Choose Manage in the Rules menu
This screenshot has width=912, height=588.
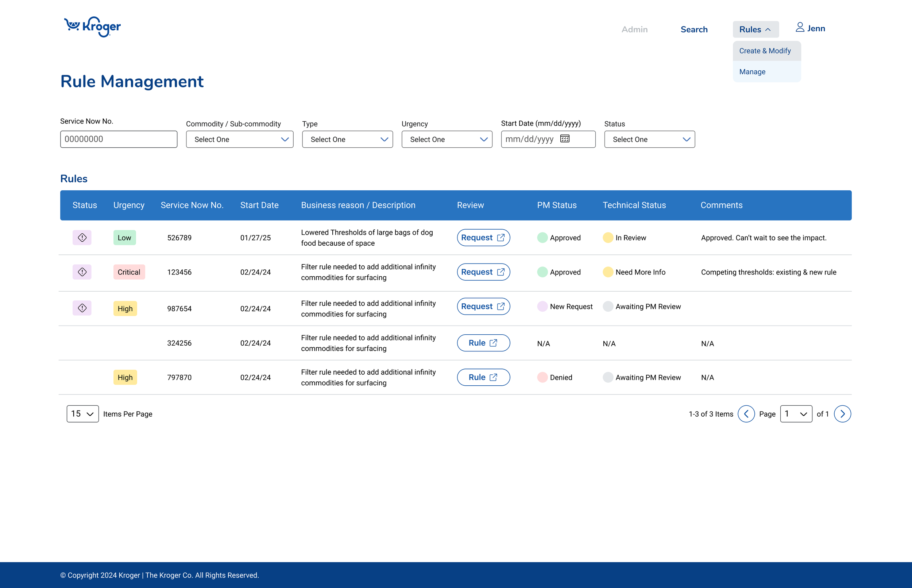(x=752, y=72)
